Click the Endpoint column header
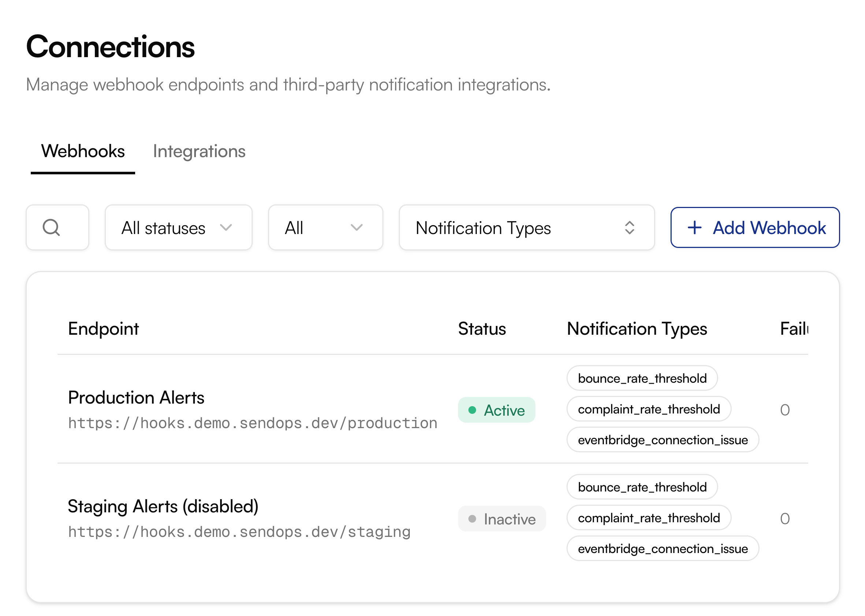This screenshot has width=865, height=616. [x=104, y=329]
